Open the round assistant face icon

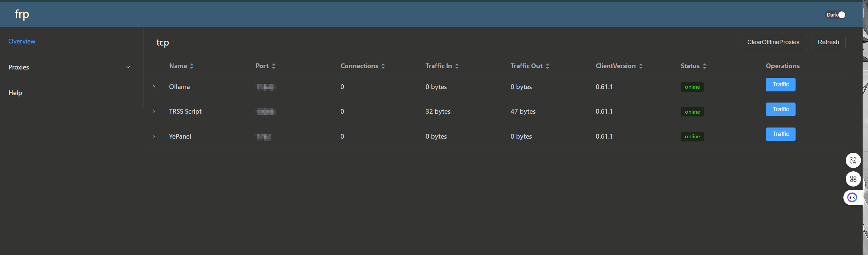852,197
